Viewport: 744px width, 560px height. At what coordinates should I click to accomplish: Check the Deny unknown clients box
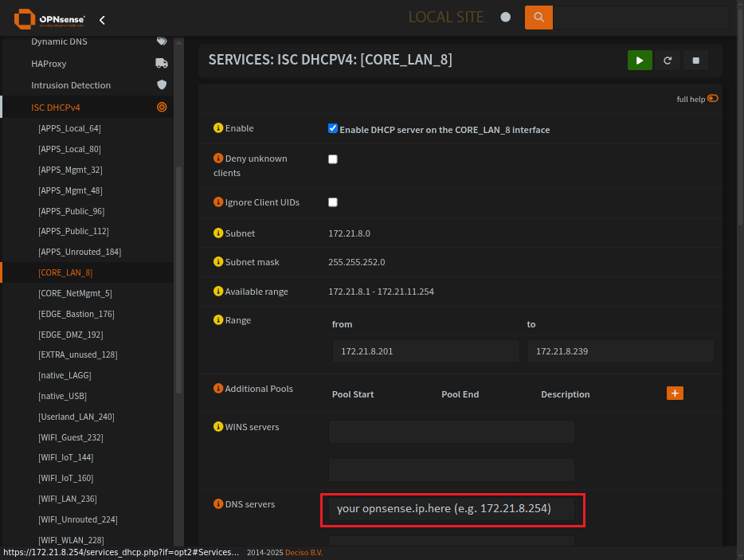coord(333,159)
